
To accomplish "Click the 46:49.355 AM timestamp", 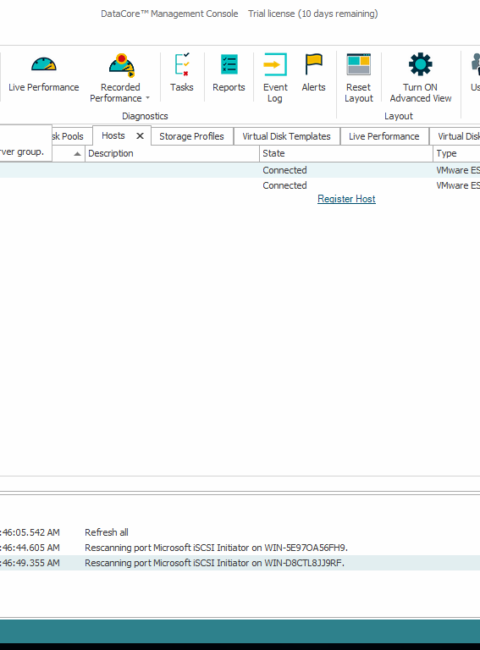I will [30, 563].
